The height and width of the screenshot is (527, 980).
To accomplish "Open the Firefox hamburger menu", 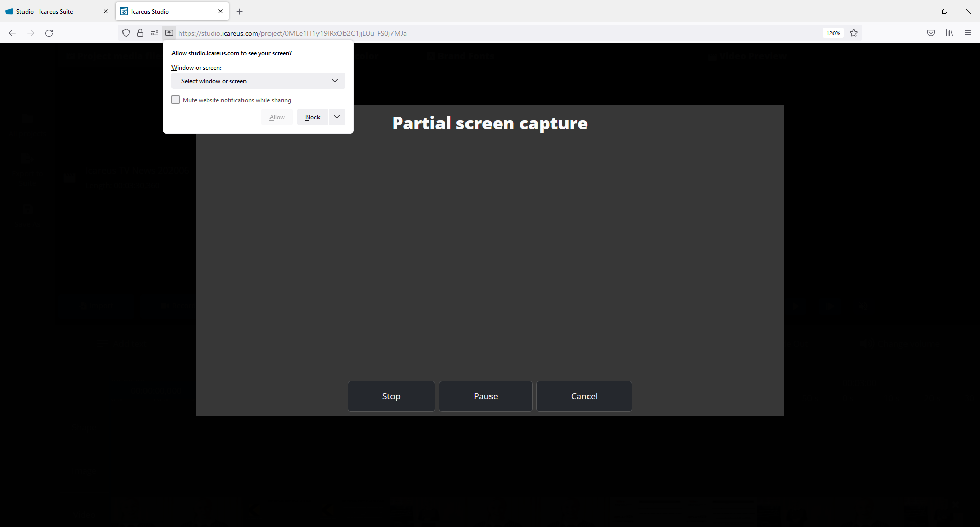I will [968, 33].
